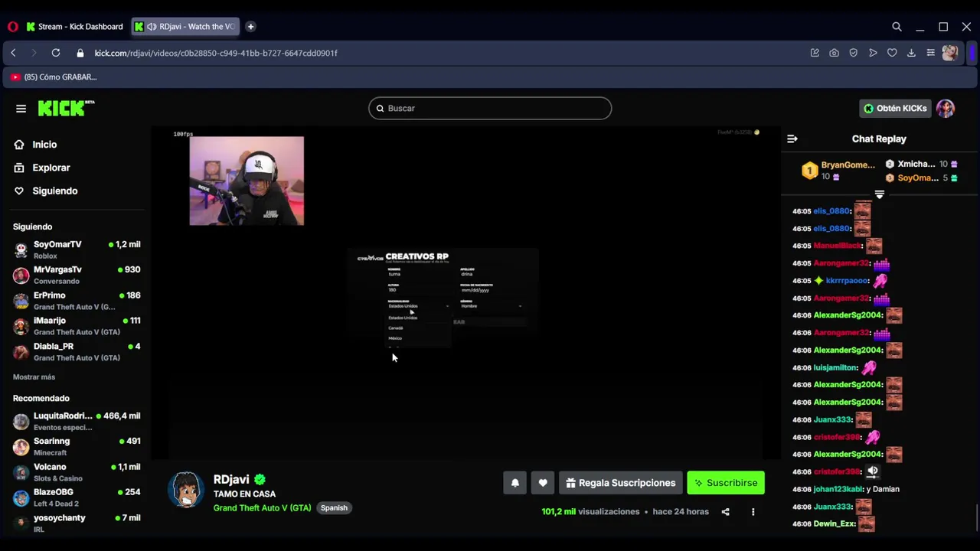
Task: Open SoyOmarTV channel from Siguiendo list
Action: [77, 249]
